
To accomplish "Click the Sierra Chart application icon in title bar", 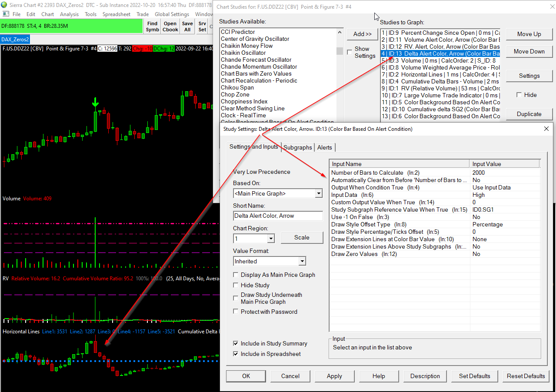I will point(4,5).
